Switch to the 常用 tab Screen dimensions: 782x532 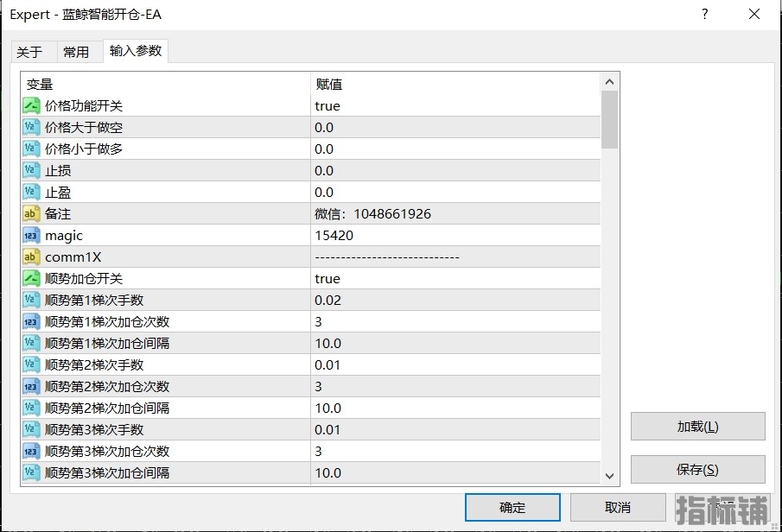tap(79, 52)
